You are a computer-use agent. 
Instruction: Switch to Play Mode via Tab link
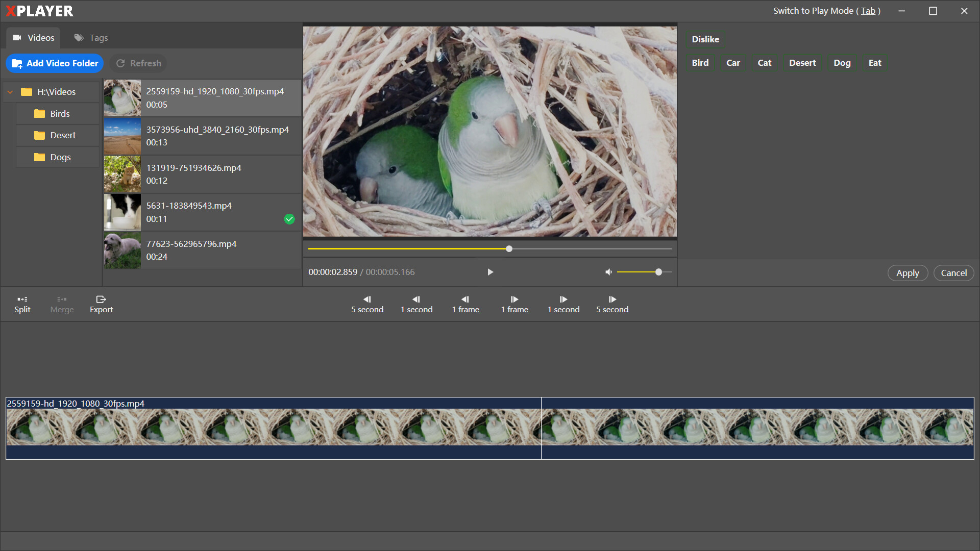tap(868, 11)
